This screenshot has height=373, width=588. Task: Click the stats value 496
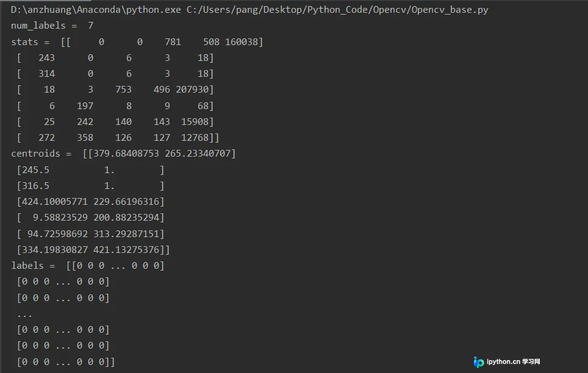pos(162,90)
